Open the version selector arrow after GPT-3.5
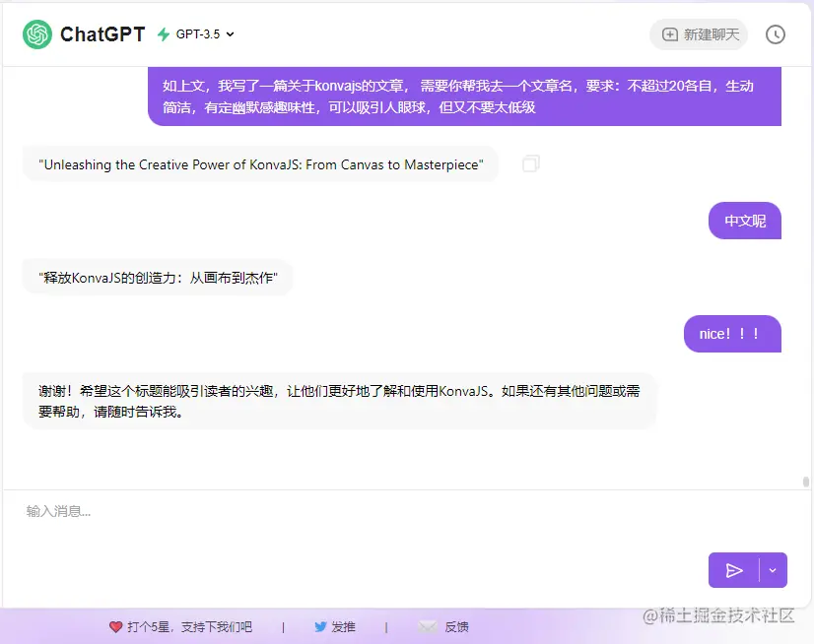Viewport: 814px width, 644px height. 228,33
